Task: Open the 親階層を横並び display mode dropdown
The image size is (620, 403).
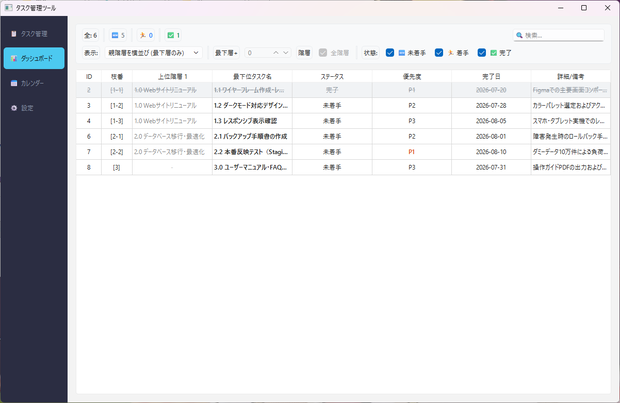Action: [x=153, y=53]
